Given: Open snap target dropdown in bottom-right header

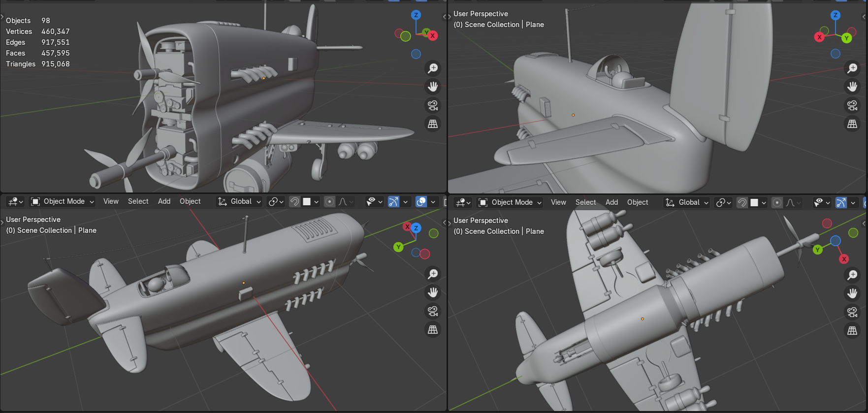Looking at the screenshot, I should [759, 202].
